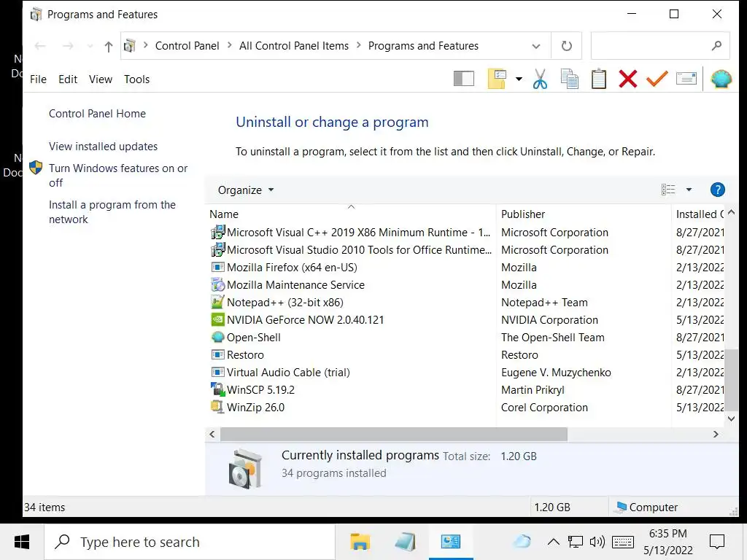The width and height of the screenshot is (747, 560).
Task: Click vertical scrollbar down arrow
Action: pyautogui.click(x=731, y=419)
